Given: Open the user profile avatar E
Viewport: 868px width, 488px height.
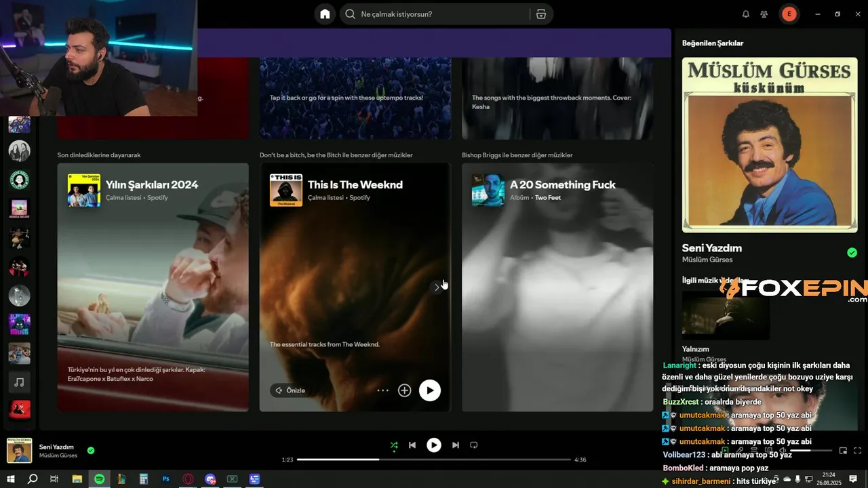Looking at the screenshot, I should pyautogui.click(x=789, y=14).
